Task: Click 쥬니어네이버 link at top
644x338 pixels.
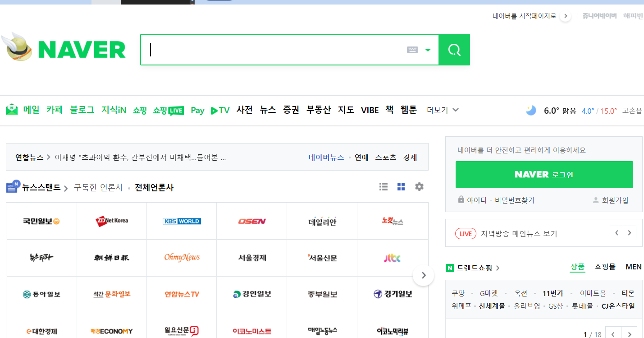Action: coord(599,16)
